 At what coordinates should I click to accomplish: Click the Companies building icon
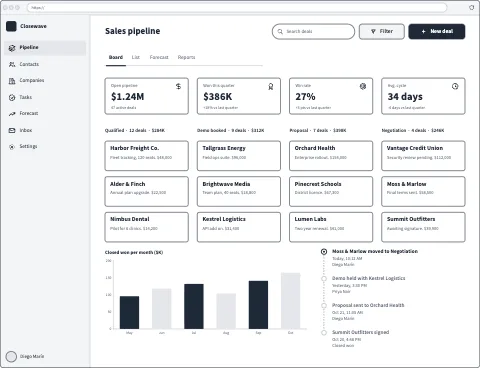pyautogui.click(x=12, y=81)
